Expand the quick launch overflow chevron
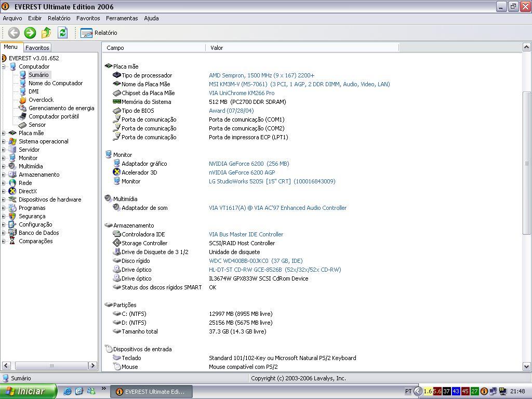This screenshot has width=532, height=399. tap(104, 389)
